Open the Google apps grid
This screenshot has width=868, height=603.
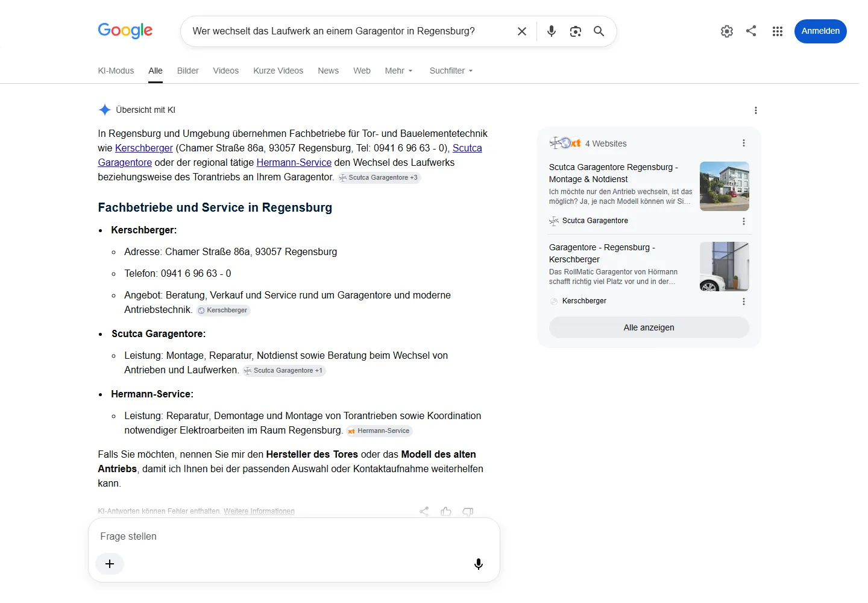tap(778, 31)
